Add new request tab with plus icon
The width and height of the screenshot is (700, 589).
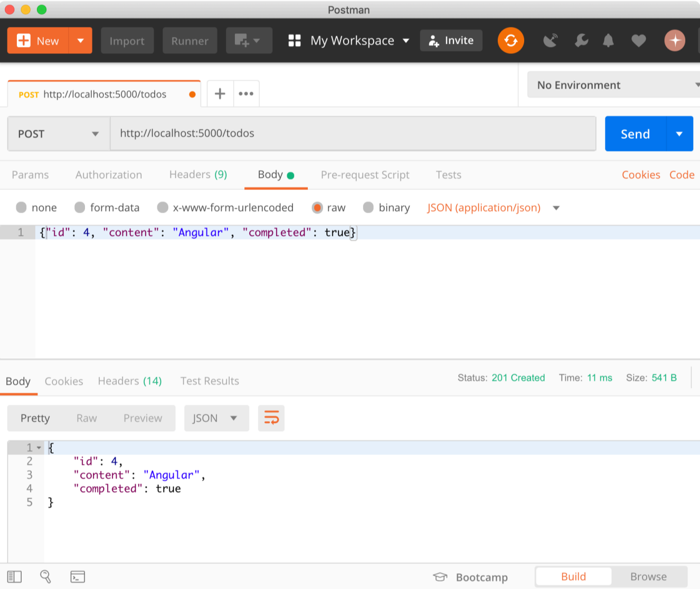pos(220,94)
